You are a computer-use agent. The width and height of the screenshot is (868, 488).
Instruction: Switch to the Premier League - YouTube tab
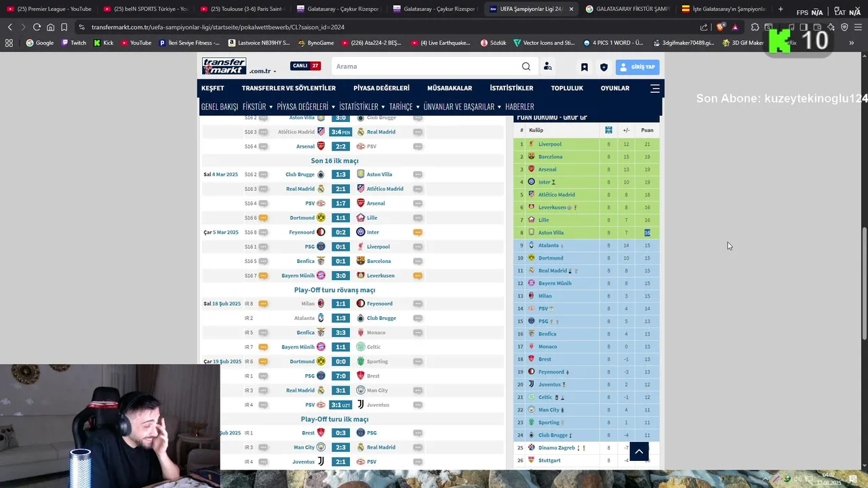pyautogui.click(x=49, y=9)
